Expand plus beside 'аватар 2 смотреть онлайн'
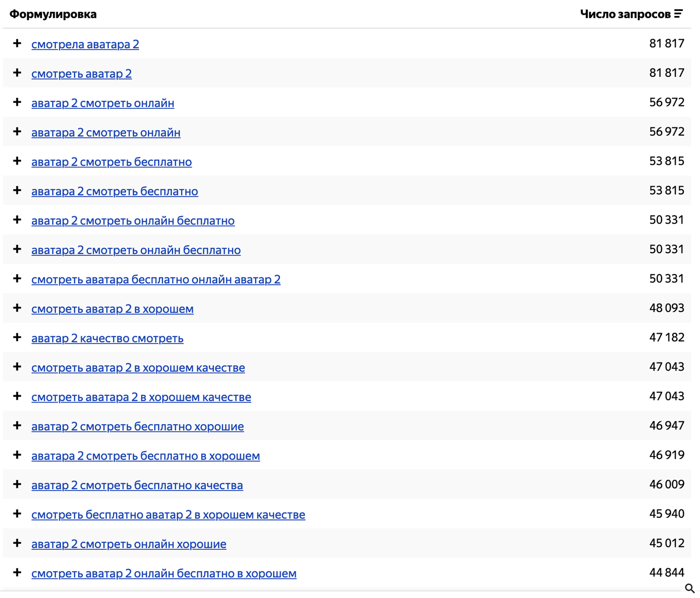Screen dimensions: 700x598 coord(17,102)
